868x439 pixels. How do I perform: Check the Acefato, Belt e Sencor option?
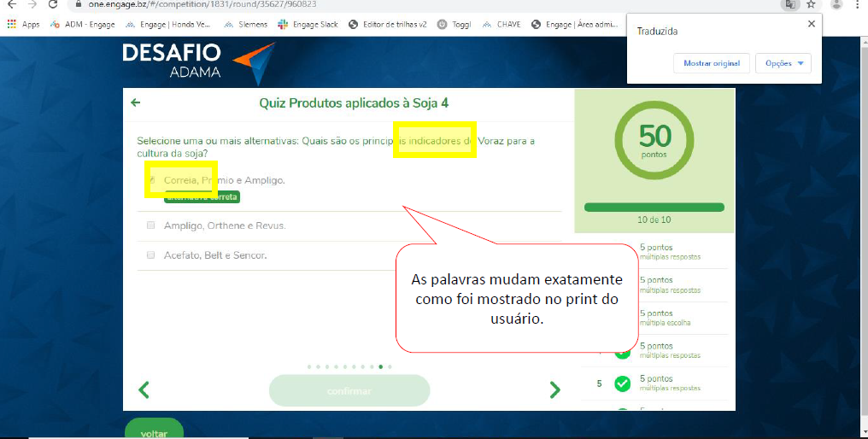(x=151, y=255)
